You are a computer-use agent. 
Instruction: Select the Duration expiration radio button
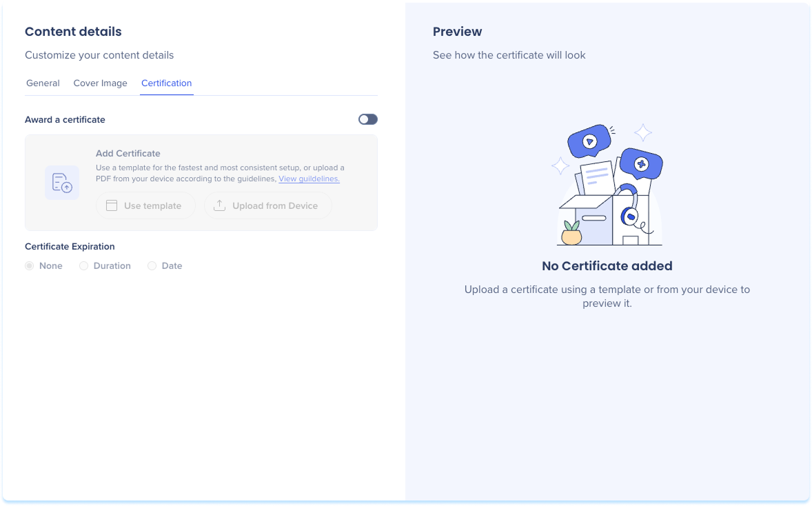click(84, 265)
